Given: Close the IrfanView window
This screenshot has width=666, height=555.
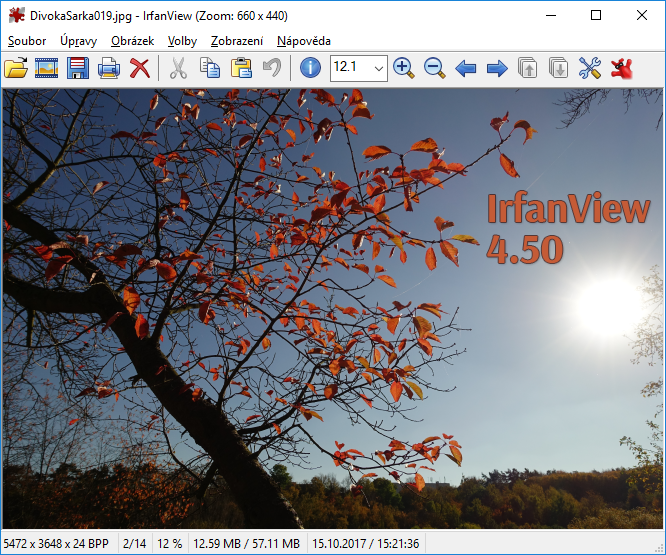Looking at the screenshot, I should click(x=642, y=15).
